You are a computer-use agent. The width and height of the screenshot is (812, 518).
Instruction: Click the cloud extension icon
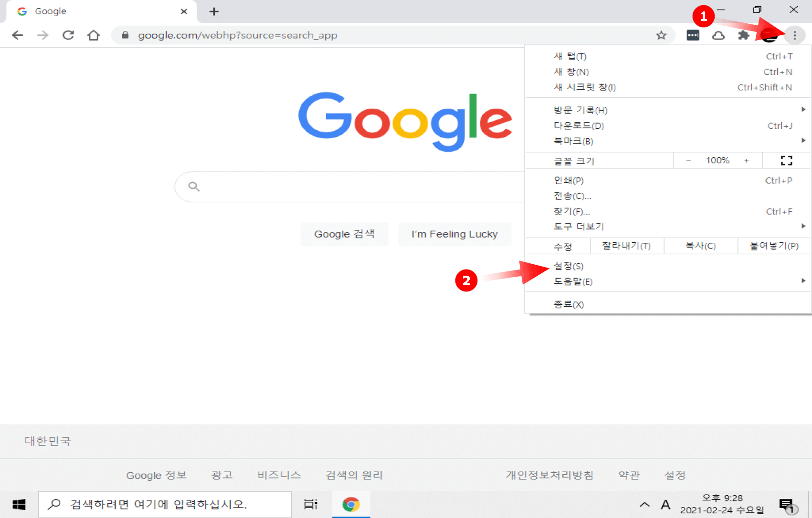point(718,35)
